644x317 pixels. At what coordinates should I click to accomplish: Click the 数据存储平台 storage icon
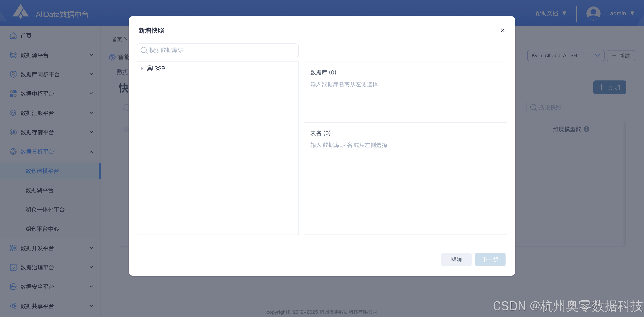pyautogui.click(x=13, y=132)
